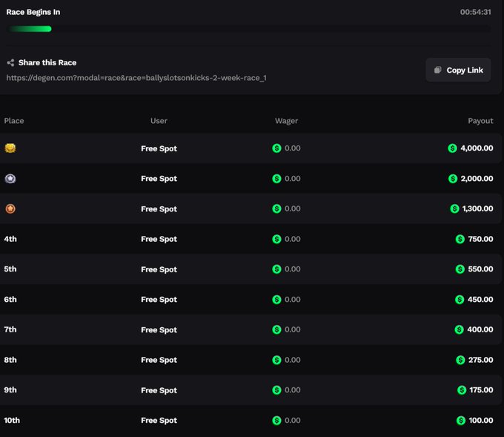The width and height of the screenshot is (504, 437).
Task: Click the 550.00 payout amount
Action: (480, 269)
